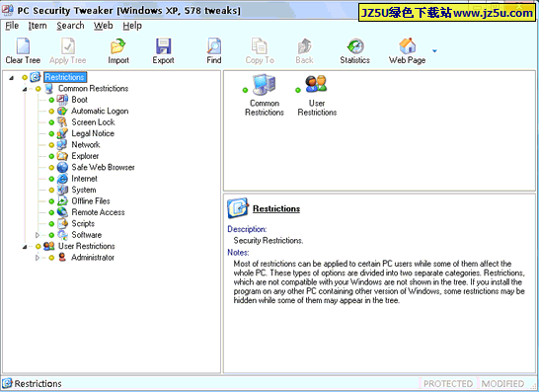The width and height of the screenshot is (539, 392).
Task: Click the Export floppy disk icon
Action: 163,46
